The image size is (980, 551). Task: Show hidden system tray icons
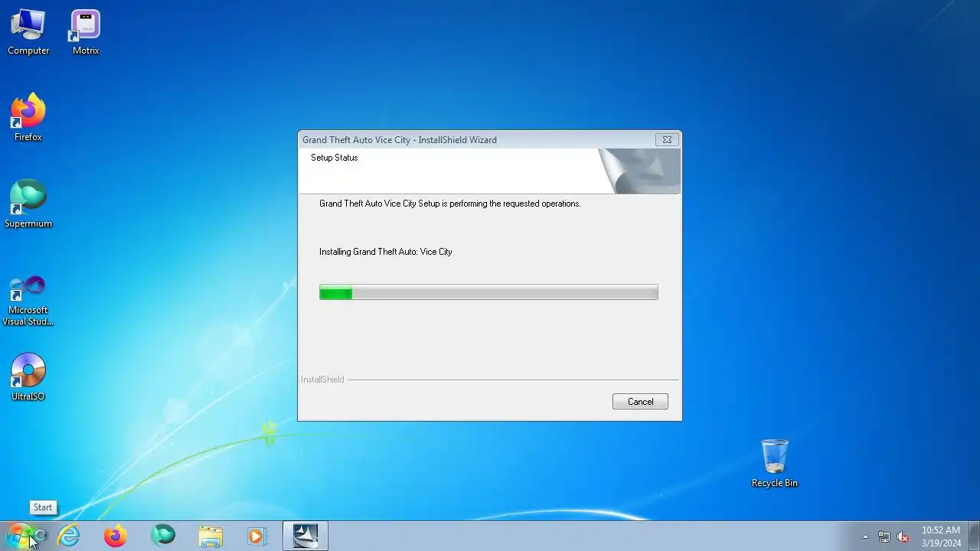click(x=866, y=536)
